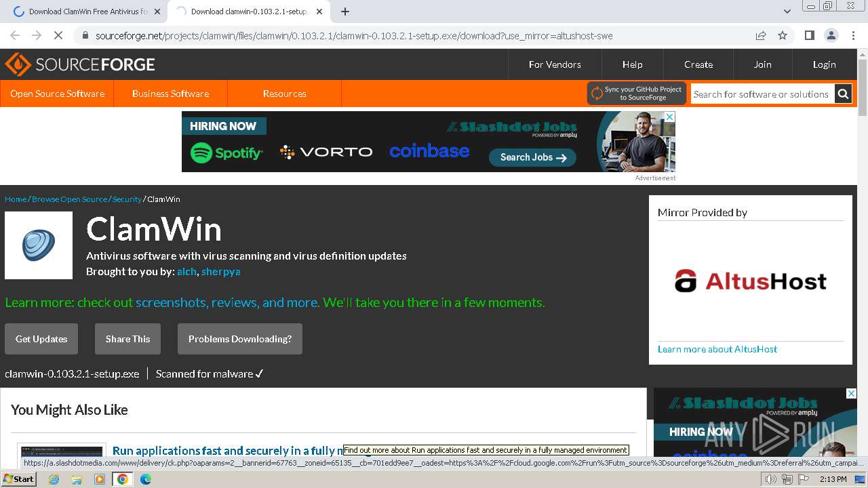Click the clamwin-0.103.2.1-setup.exe filename text
Screen dimensions: 868x488
point(72,374)
